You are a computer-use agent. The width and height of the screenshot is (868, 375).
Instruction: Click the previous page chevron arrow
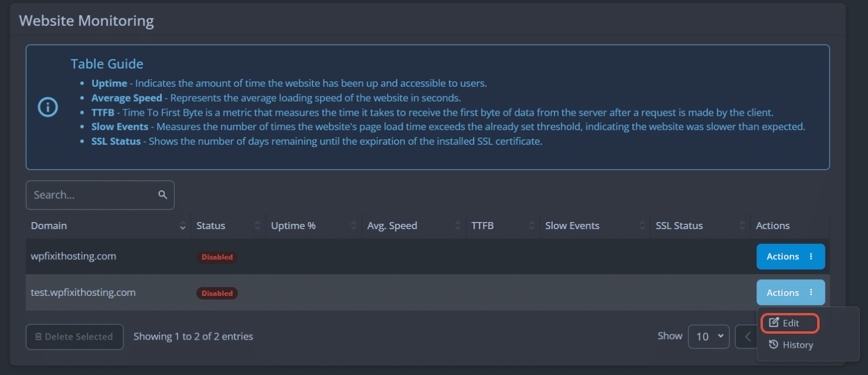click(748, 337)
